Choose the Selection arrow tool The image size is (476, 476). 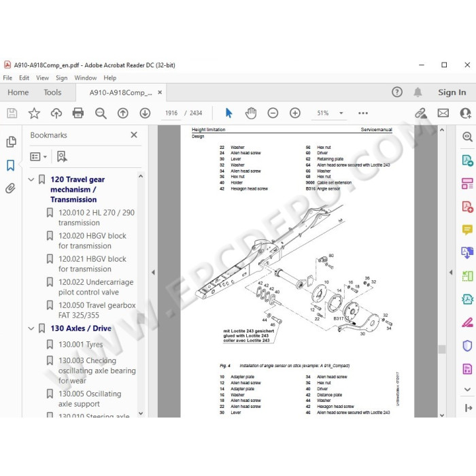[x=229, y=114]
